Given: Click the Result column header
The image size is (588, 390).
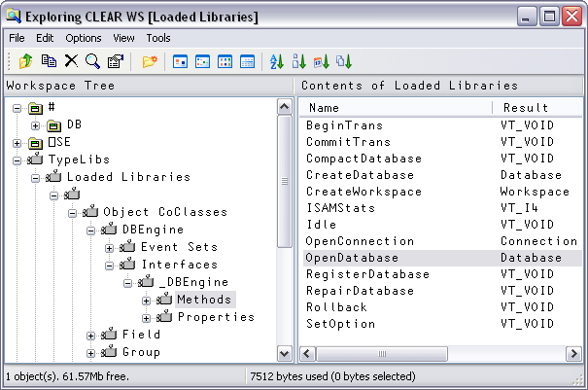Looking at the screenshot, I should (526, 107).
